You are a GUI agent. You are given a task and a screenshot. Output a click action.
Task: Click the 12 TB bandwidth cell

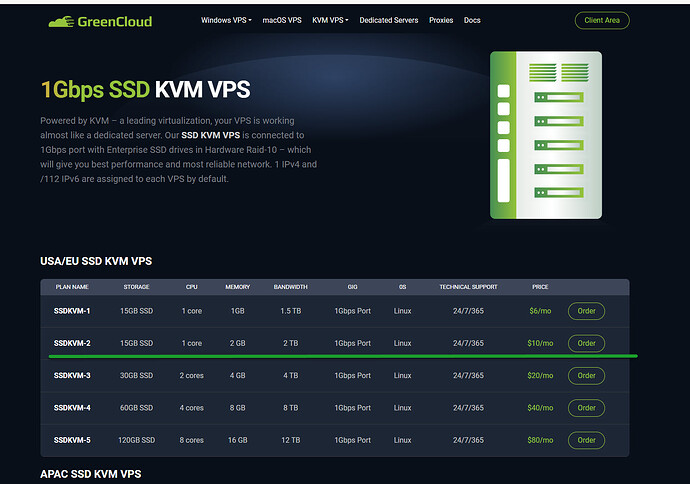tap(290, 440)
